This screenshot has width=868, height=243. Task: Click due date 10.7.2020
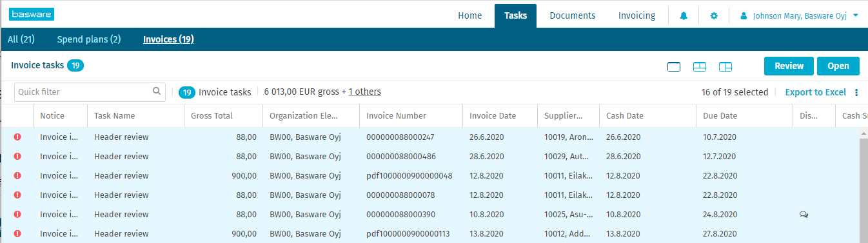[720, 137]
